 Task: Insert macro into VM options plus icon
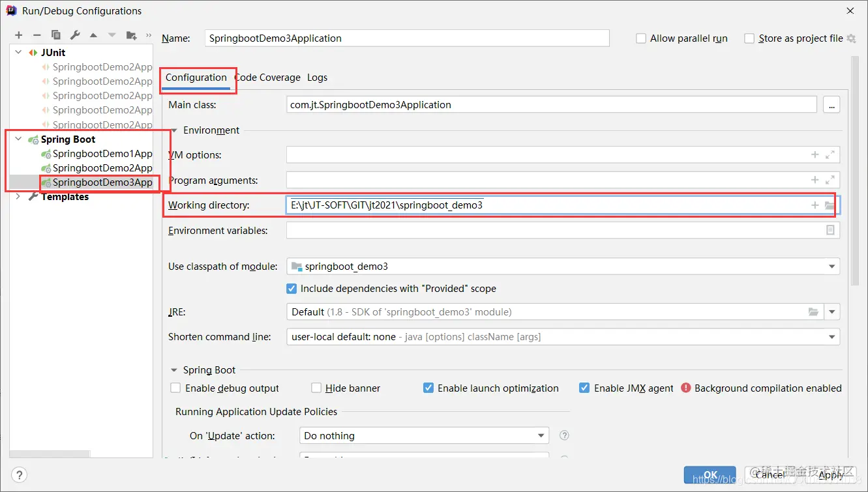(815, 155)
